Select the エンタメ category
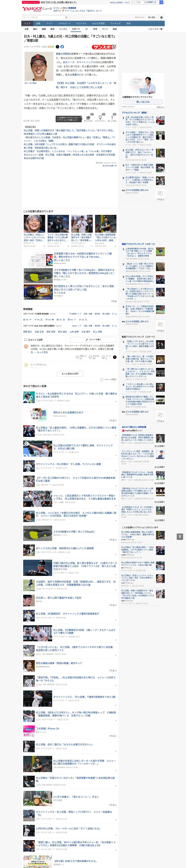Image resolution: width=186 pixels, height=868 pixels. tap(63, 29)
